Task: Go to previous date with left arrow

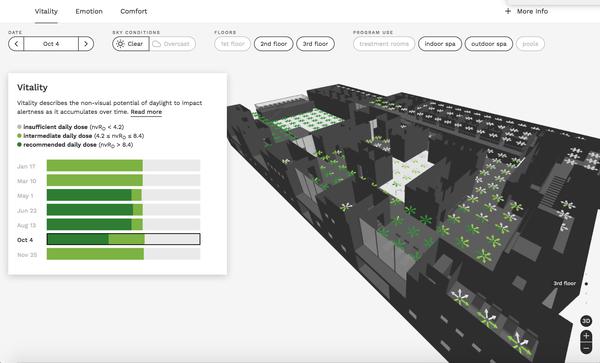Action: pyautogui.click(x=16, y=44)
